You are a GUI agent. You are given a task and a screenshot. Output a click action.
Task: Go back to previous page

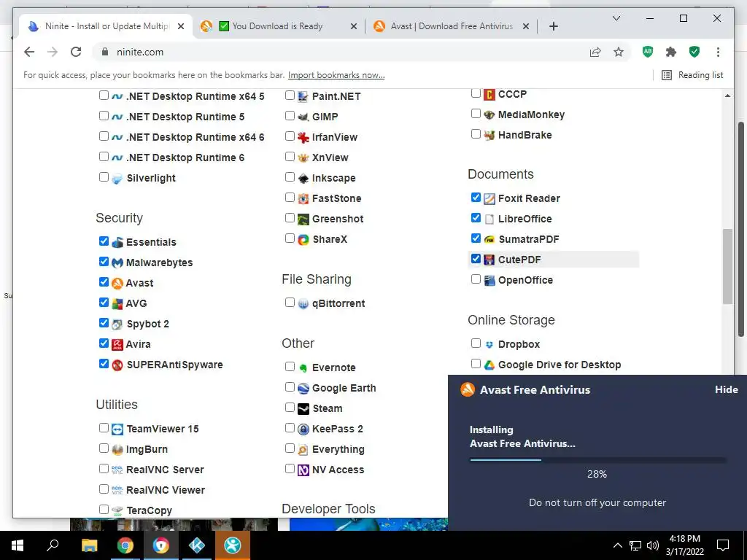[29, 52]
